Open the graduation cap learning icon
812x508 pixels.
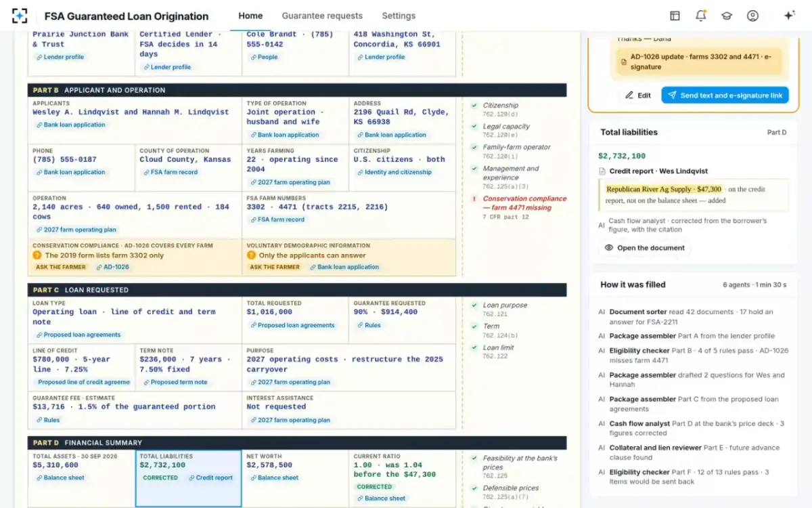point(727,16)
